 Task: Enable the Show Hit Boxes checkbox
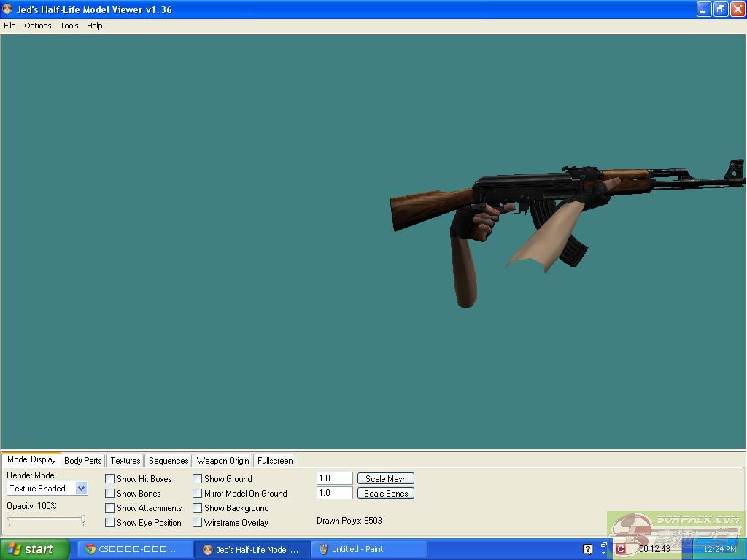tap(109, 478)
